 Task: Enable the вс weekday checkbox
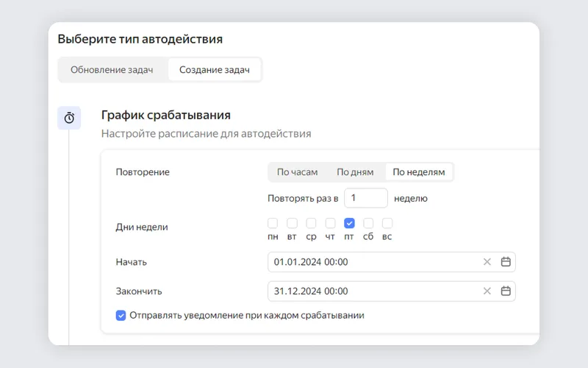(387, 223)
